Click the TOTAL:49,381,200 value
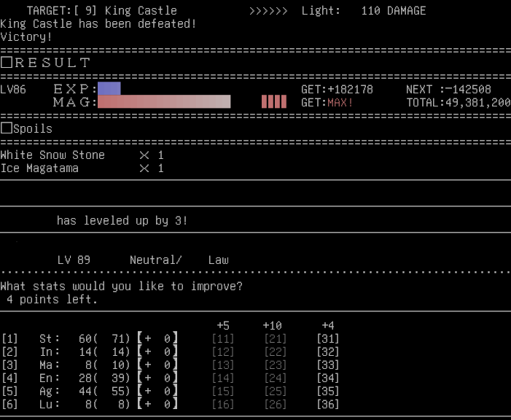Screen dimensions: 511x420 (x=459, y=102)
